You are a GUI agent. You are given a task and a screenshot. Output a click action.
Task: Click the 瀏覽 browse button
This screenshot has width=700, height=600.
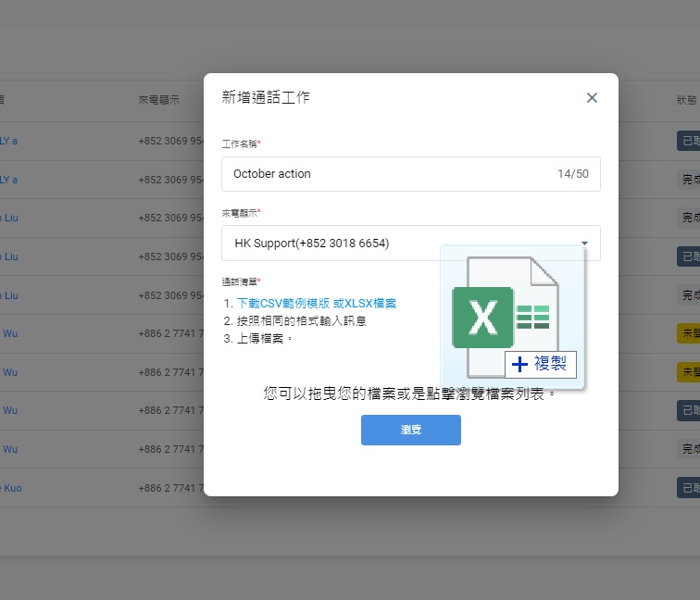tap(411, 430)
